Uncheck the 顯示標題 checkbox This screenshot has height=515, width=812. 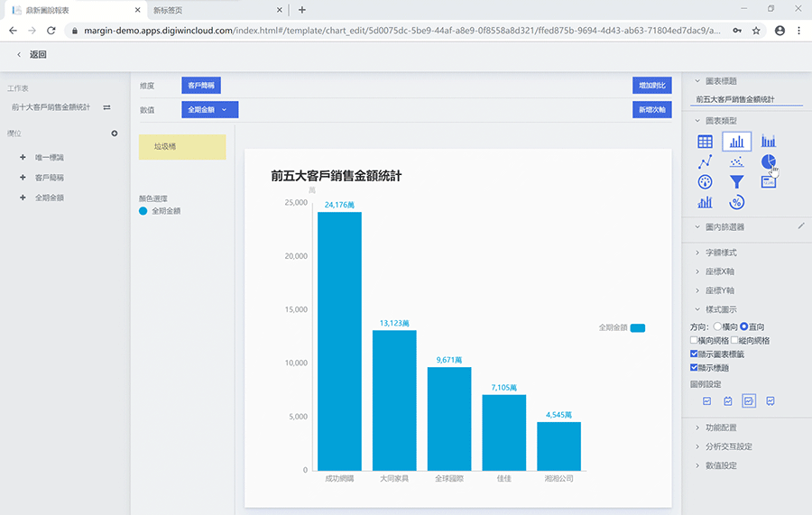pyautogui.click(x=694, y=367)
